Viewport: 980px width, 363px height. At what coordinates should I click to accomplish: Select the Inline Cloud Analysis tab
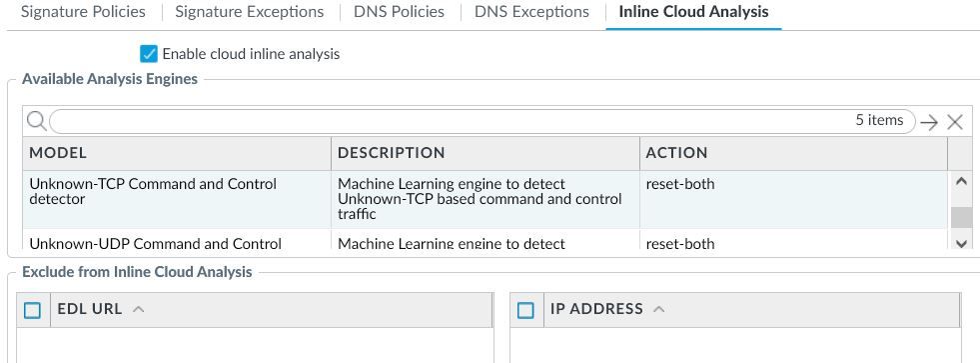click(x=693, y=12)
